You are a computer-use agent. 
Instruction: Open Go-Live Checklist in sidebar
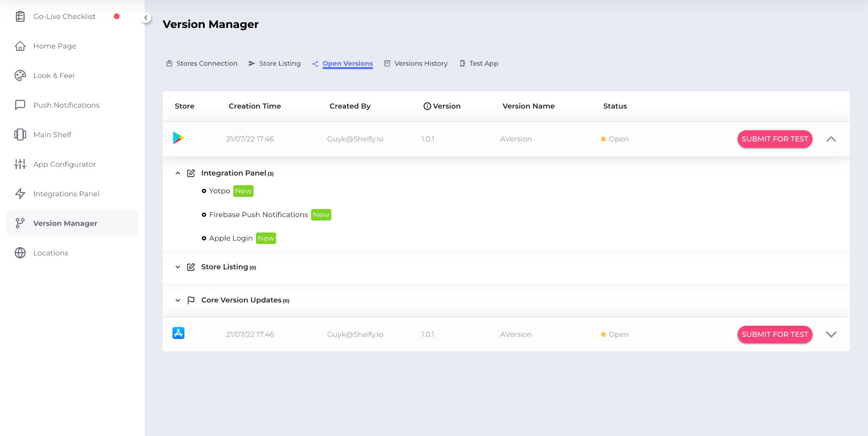[x=64, y=17]
